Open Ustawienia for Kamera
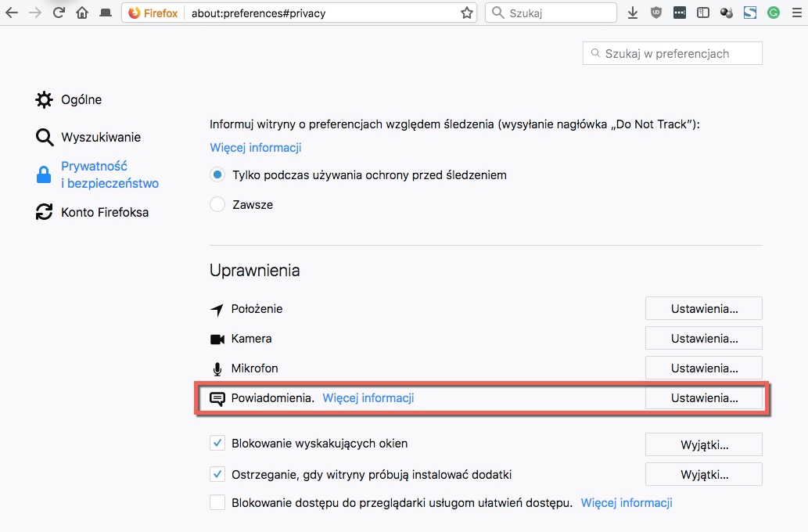808x532 pixels. (x=704, y=339)
